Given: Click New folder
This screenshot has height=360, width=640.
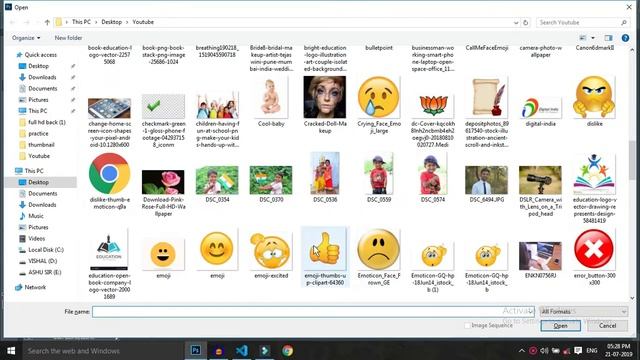Looking at the screenshot, I should point(68,38).
